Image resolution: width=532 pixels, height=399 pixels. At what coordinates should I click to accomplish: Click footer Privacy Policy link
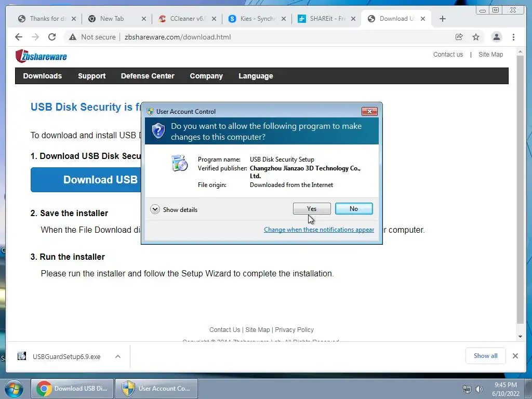(x=294, y=330)
